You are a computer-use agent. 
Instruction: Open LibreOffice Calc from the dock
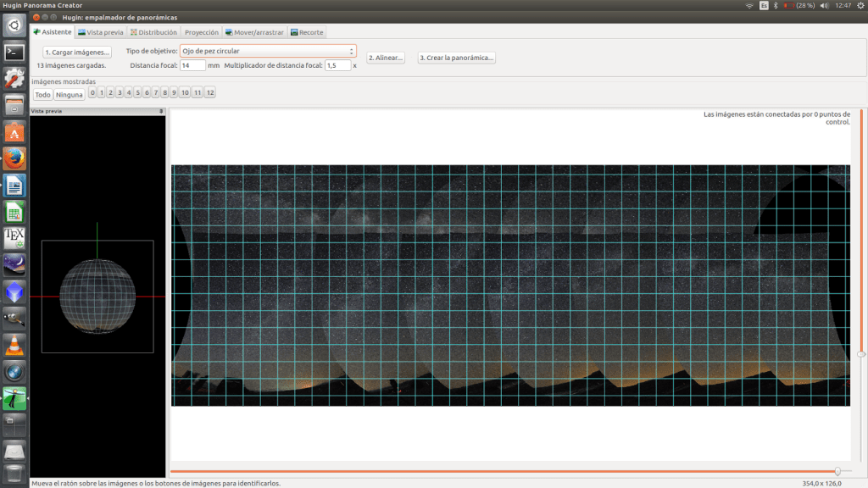pyautogui.click(x=14, y=212)
